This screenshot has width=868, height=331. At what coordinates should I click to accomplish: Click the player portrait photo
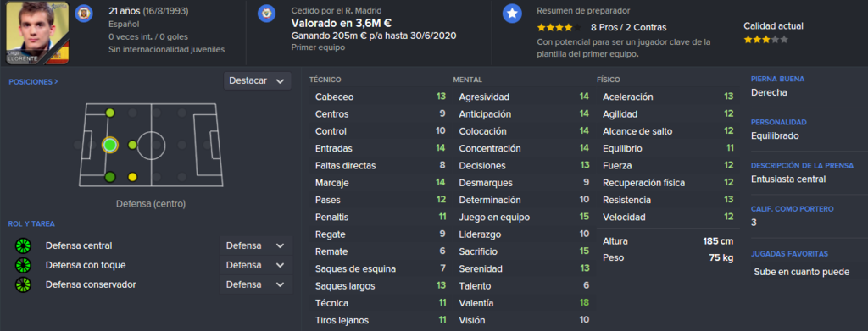point(37,33)
